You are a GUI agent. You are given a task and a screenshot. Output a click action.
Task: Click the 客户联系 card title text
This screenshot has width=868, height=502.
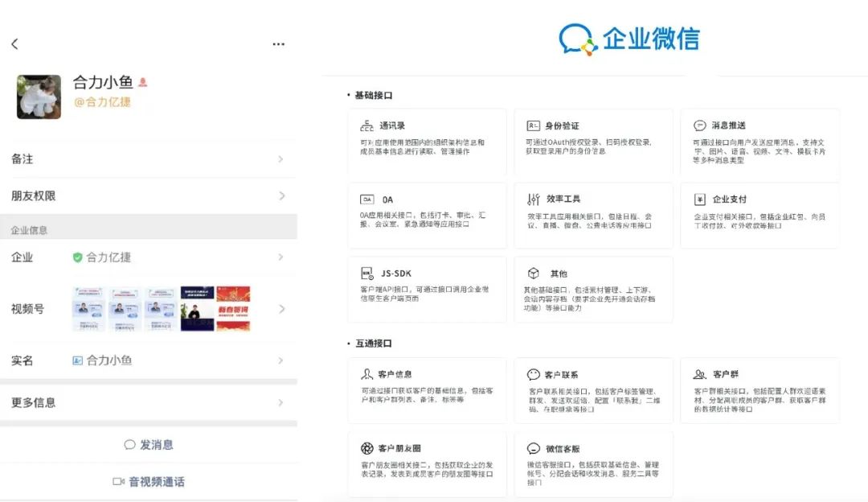pos(561,375)
